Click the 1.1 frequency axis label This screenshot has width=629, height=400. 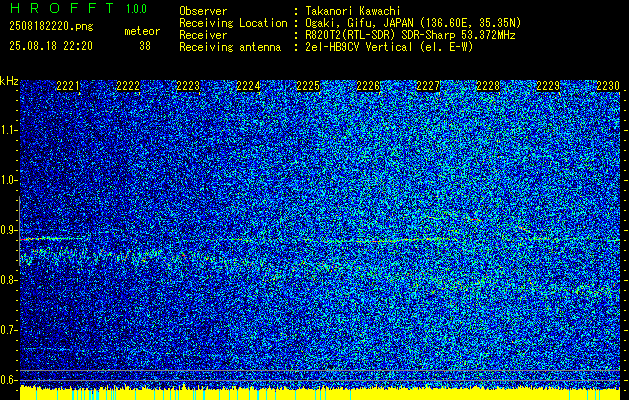[9, 130]
